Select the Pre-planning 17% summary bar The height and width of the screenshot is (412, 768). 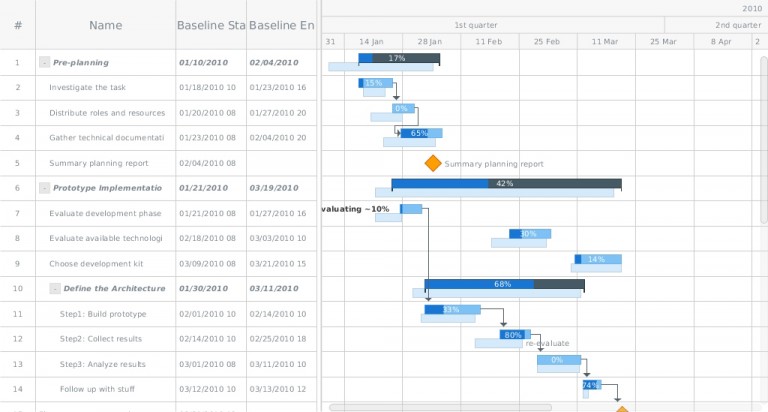399,58
